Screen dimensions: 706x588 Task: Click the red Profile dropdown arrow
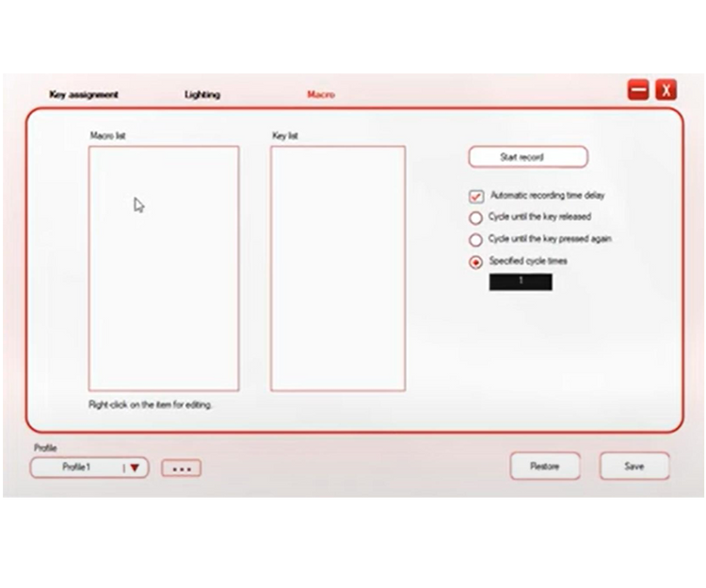tap(135, 468)
